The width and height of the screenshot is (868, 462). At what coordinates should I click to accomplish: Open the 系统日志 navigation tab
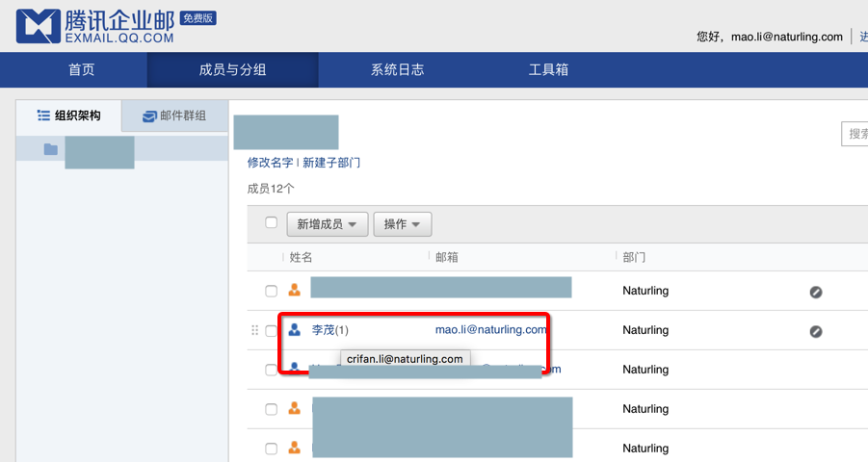click(398, 69)
